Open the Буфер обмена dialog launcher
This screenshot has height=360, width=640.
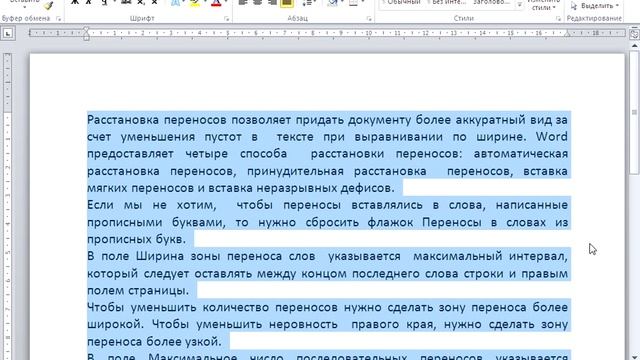[x=58, y=19]
